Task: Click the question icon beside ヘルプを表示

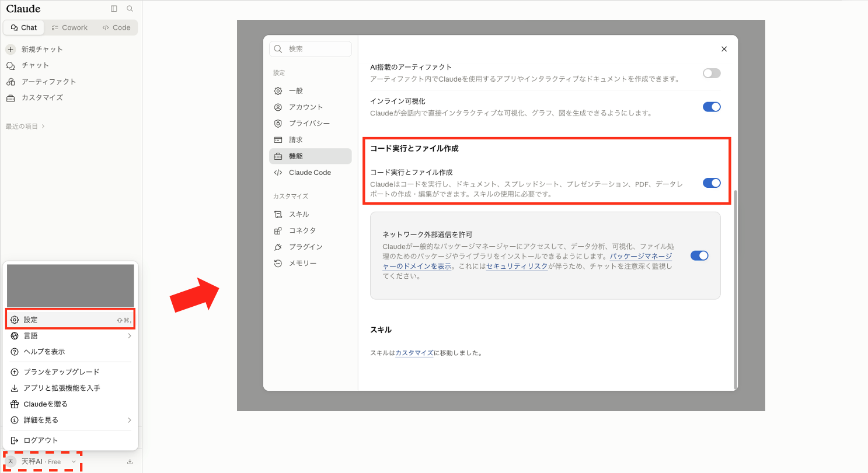Action: (15, 352)
